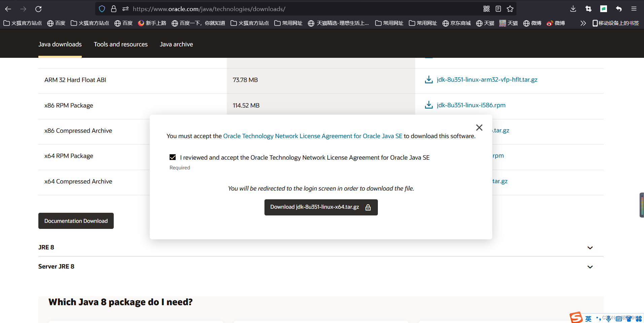644x323 pixels.
Task: Expand the JRE 8 section chevron
Action: coord(590,248)
